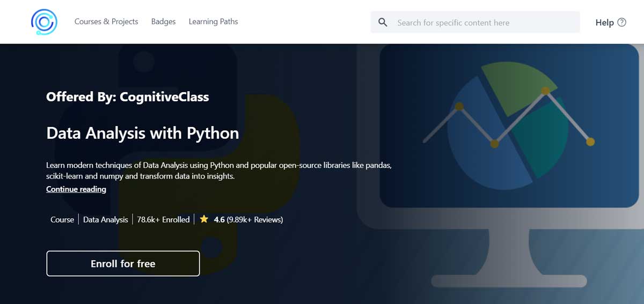
Task: Focus the search content input field
Action: pos(475,23)
